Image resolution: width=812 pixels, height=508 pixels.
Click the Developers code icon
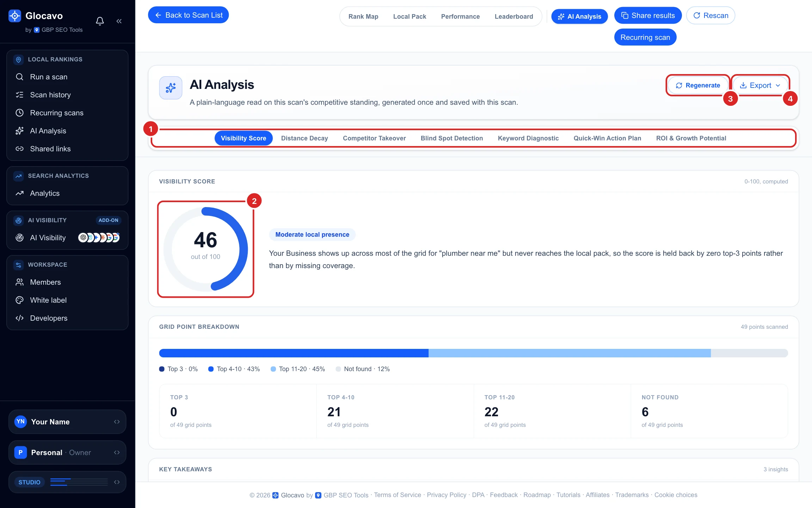(20, 318)
